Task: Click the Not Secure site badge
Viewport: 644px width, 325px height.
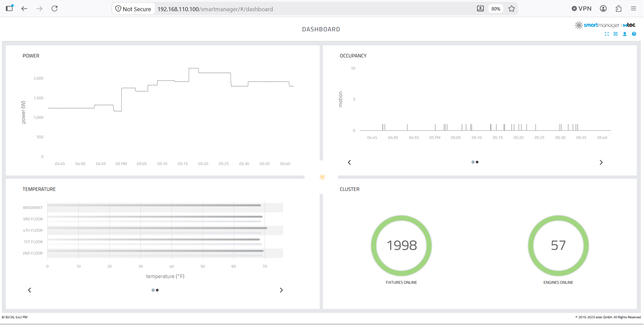Action: point(133,9)
